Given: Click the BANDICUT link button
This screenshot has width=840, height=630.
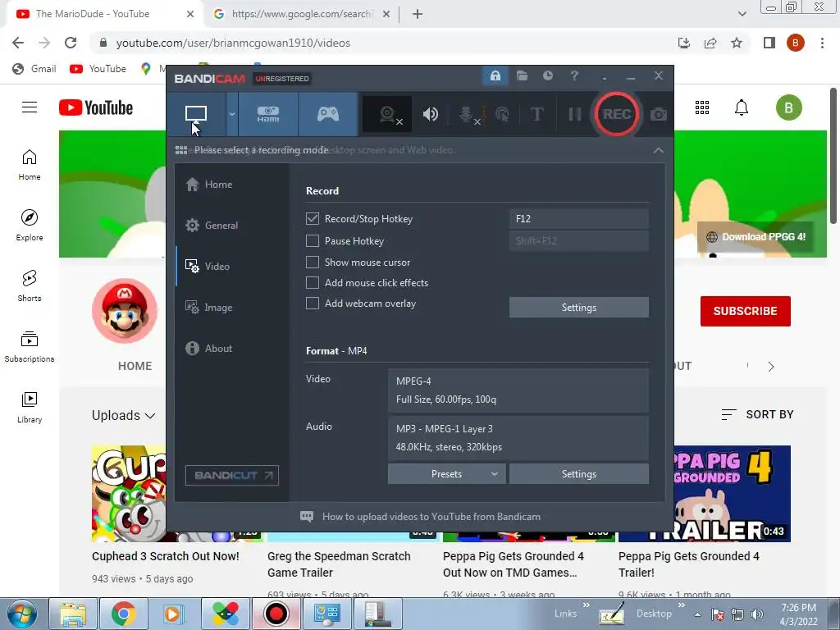Looking at the screenshot, I should click(232, 475).
